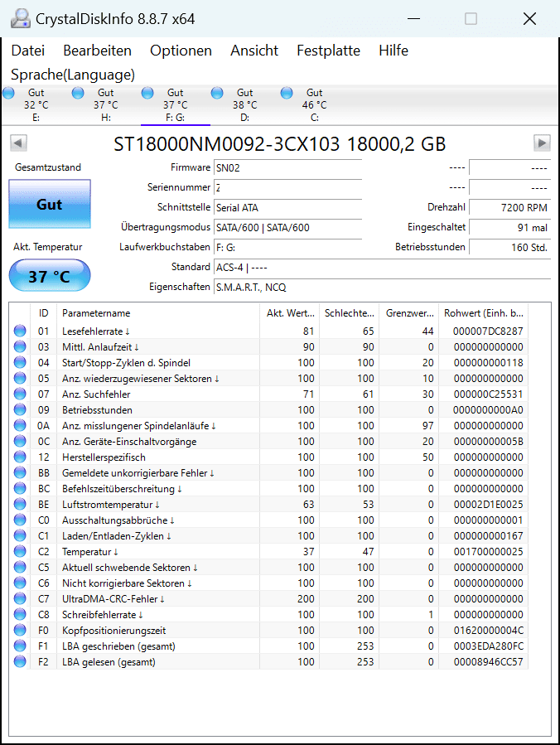The height and width of the screenshot is (745, 560).
Task: Open the Hilfe menu
Action: click(x=393, y=51)
